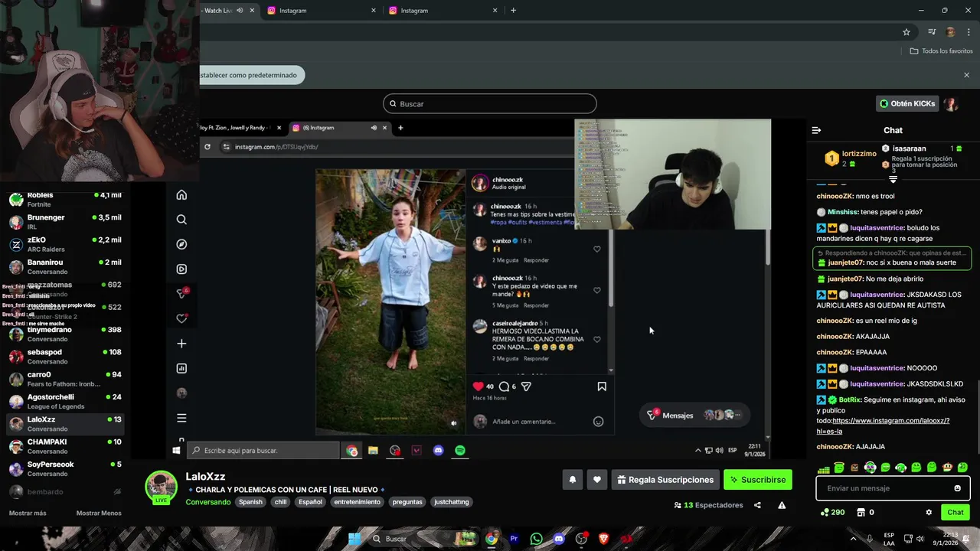Show hidden system tray icons chevron
980x551 pixels.
(x=853, y=539)
